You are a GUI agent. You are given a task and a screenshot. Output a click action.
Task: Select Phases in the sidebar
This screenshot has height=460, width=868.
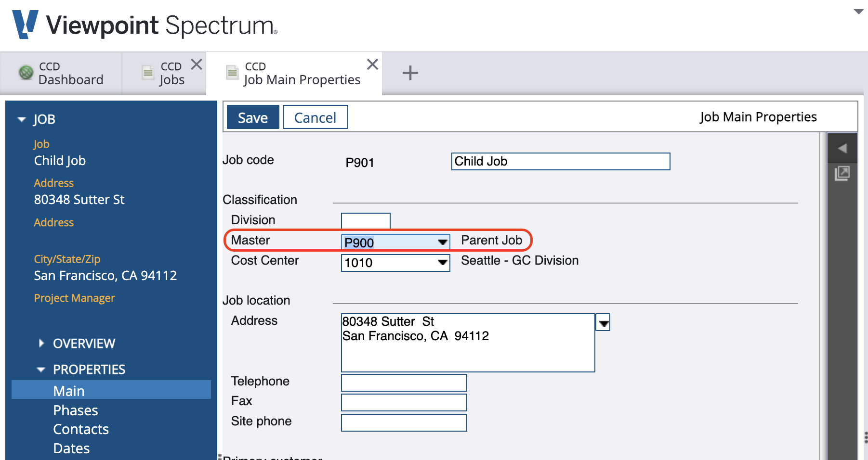[75, 410]
